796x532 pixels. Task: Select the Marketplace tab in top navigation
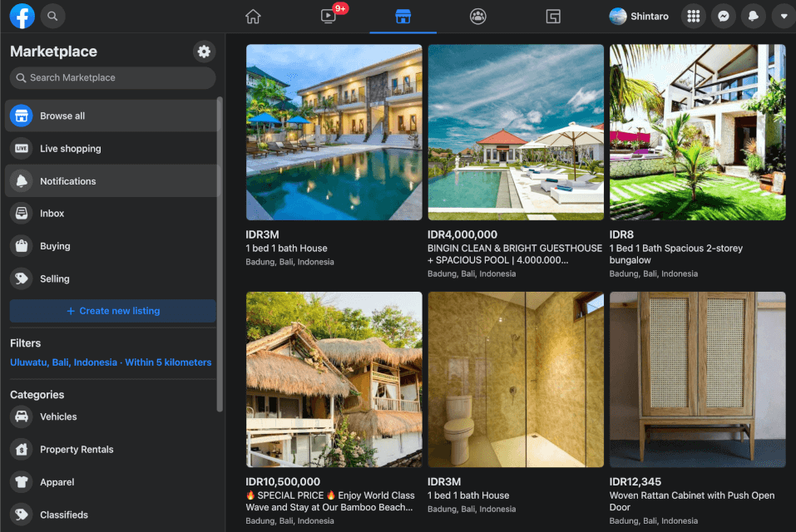(403, 17)
